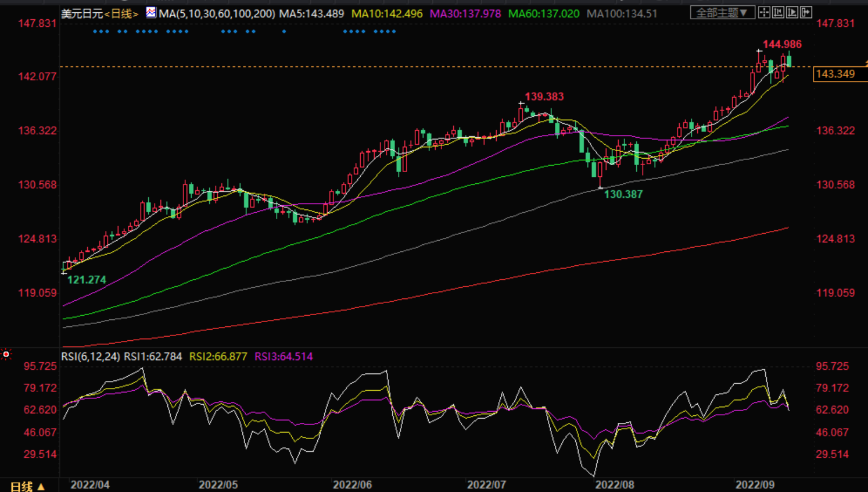Viewport: 868px width, 492px height.
Task: Click the rightmost toolbar icon with right arrow
Action: click(x=806, y=12)
